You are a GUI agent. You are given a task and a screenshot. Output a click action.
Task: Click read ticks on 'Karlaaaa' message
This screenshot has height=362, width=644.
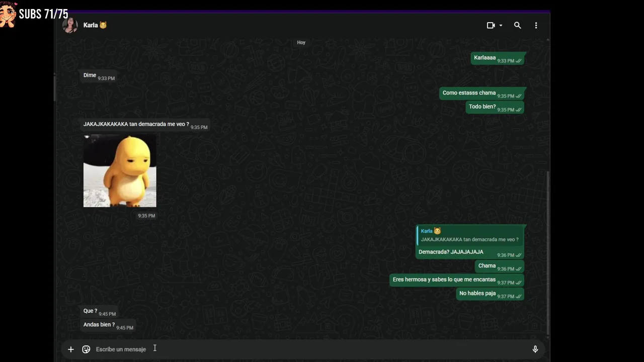[519, 61]
